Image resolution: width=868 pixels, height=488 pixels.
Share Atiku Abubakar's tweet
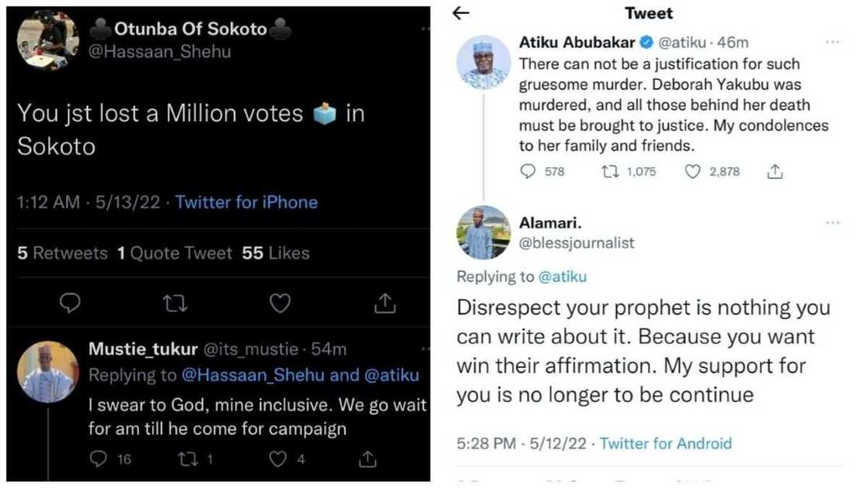(x=774, y=172)
